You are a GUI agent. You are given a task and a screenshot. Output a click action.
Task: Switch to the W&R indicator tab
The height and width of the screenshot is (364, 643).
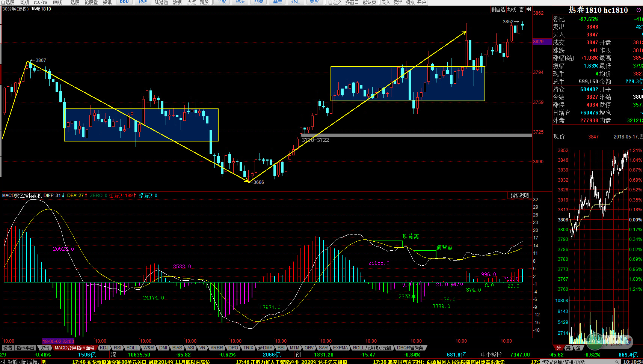(149, 348)
